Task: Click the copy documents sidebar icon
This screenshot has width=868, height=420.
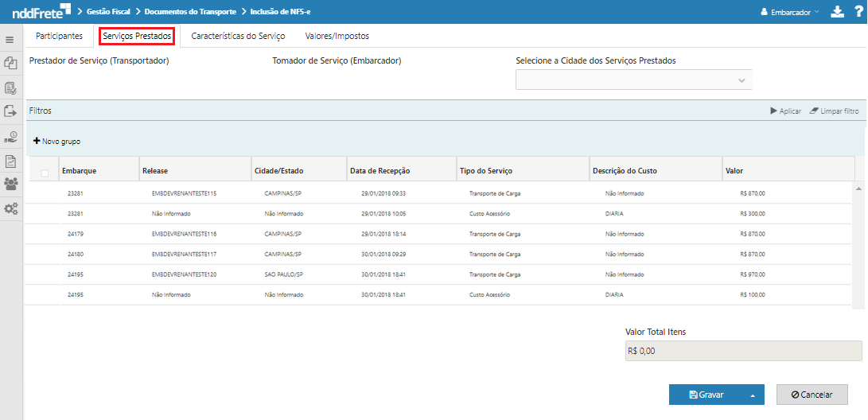Action: click(10, 63)
